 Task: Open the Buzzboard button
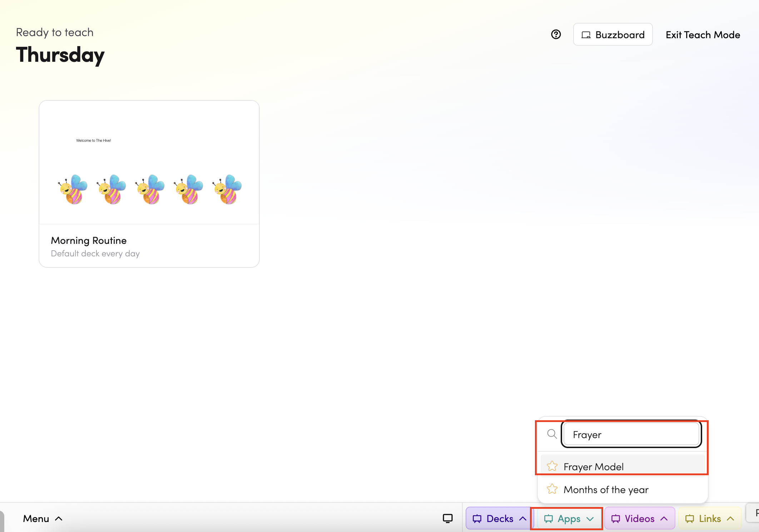point(613,35)
